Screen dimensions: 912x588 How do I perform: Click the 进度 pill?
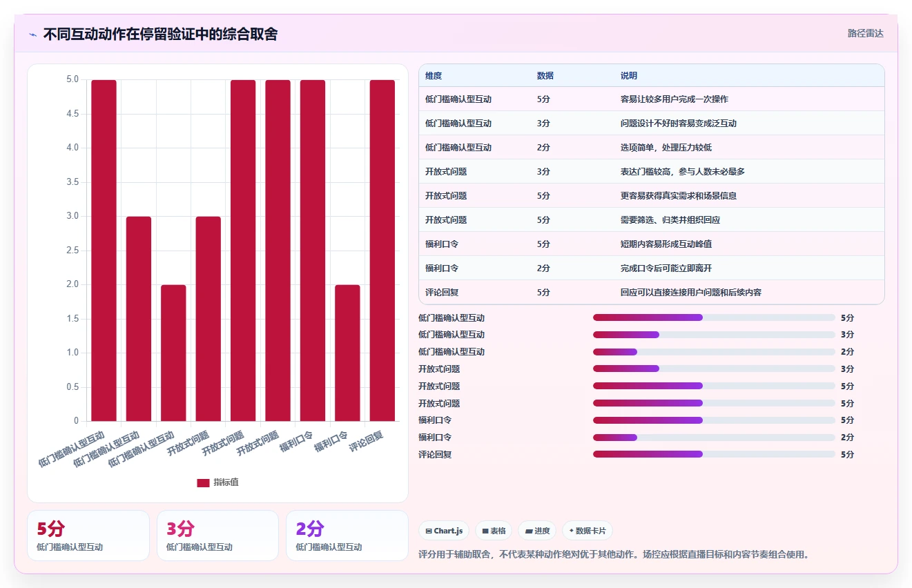coord(537,531)
